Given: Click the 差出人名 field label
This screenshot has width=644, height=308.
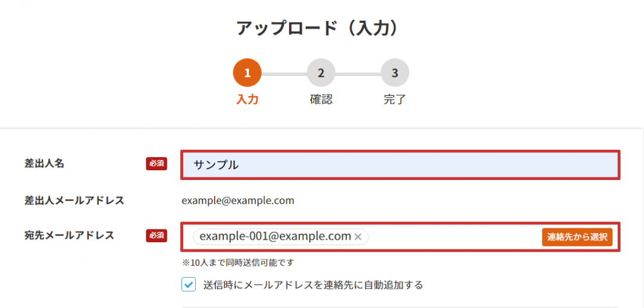Looking at the screenshot, I should click(44, 164).
